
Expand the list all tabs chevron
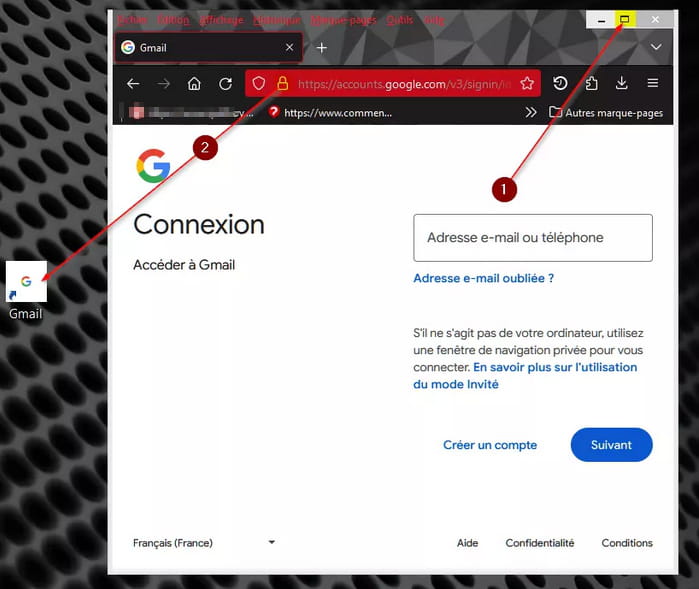(x=656, y=47)
